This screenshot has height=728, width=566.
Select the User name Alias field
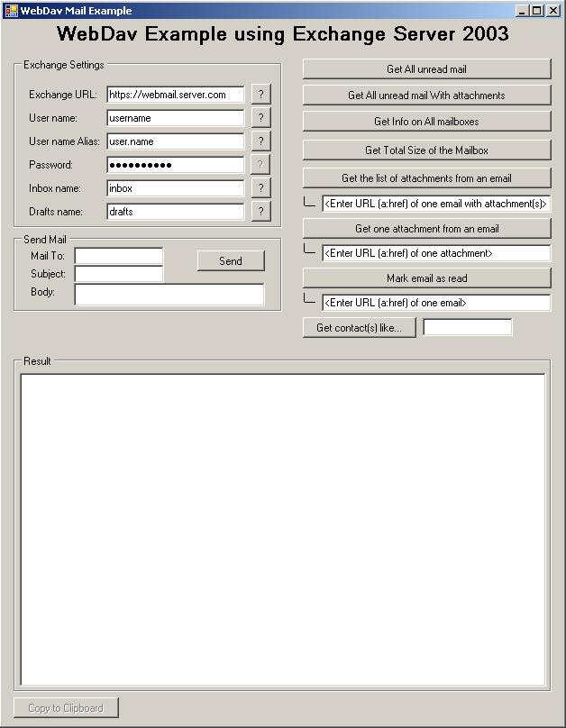[x=176, y=141]
